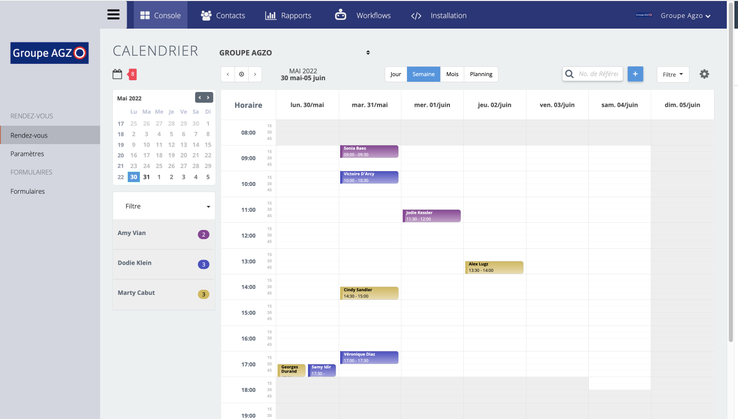The width and height of the screenshot is (738, 419).
Task: Open the Contacts tab
Action: point(223,15)
